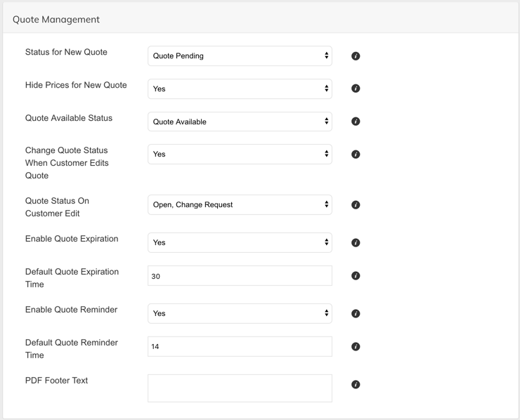Open dropdown showing Open, Change Request
Viewport: 520px width, 420px height.
click(240, 204)
